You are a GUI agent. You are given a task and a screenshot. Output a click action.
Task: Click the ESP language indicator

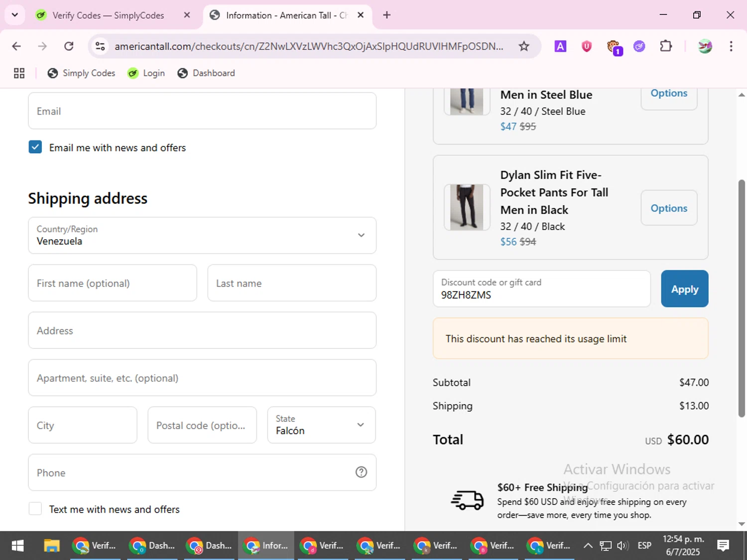click(x=644, y=546)
